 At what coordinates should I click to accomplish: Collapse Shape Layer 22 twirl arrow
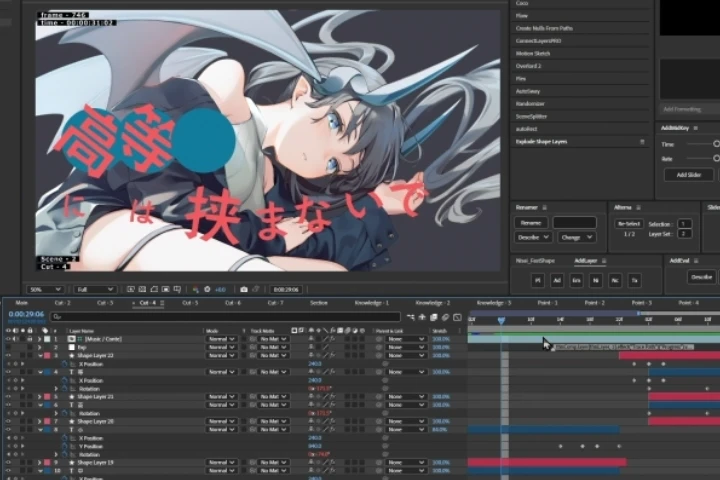pyautogui.click(x=40, y=356)
